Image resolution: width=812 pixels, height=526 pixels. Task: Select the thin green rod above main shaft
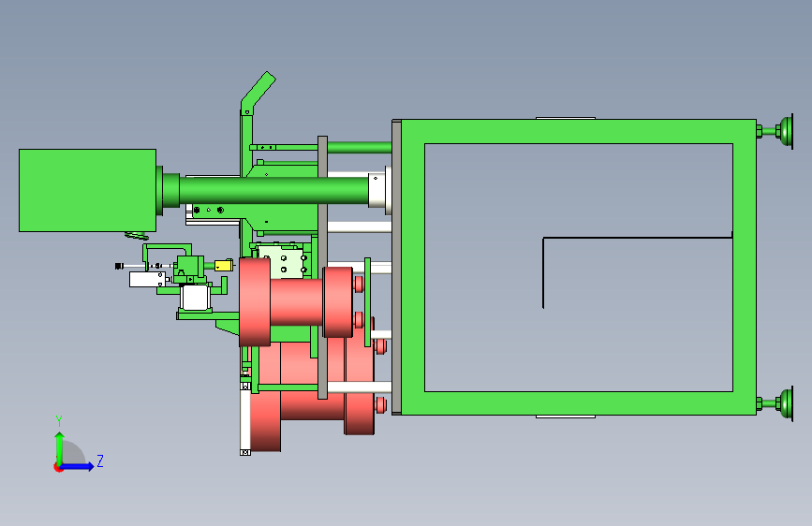(360, 147)
